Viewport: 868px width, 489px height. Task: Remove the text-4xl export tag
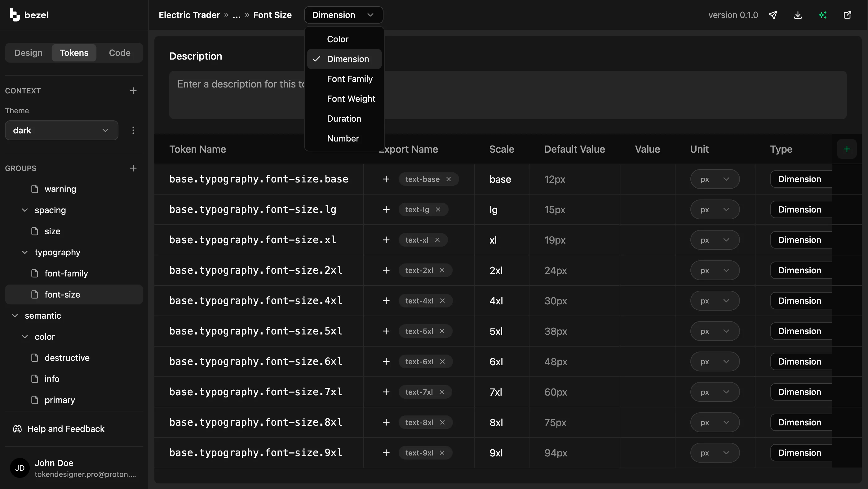(x=442, y=300)
